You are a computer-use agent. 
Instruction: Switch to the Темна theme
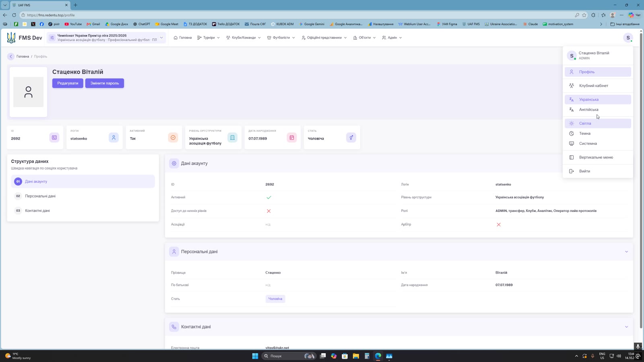(x=598, y=134)
